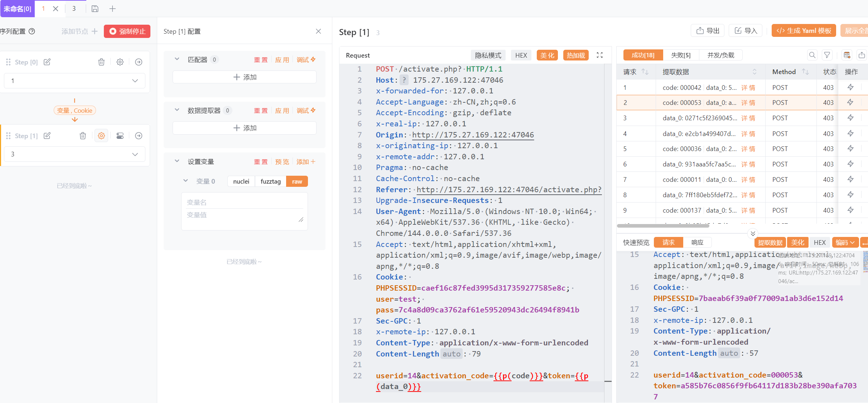868x403 pixels.
Task: Select the nuclei variable mode
Action: click(241, 181)
